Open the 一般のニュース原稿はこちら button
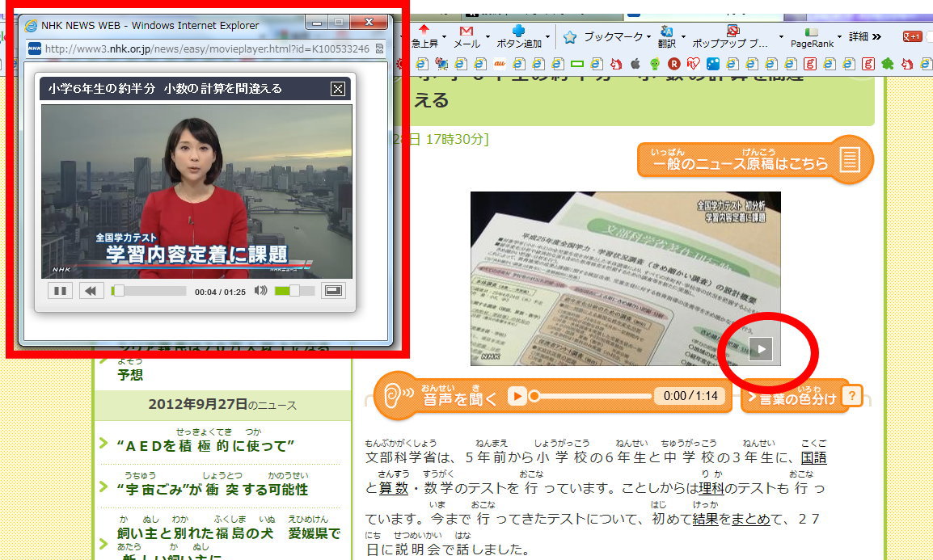Image resolution: width=933 pixels, height=560 pixels. tap(755, 158)
